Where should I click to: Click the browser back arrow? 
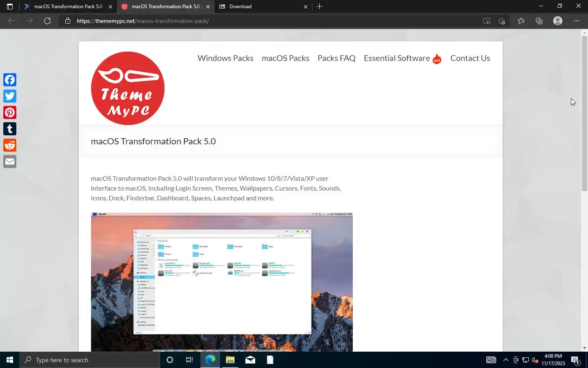click(11, 21)
